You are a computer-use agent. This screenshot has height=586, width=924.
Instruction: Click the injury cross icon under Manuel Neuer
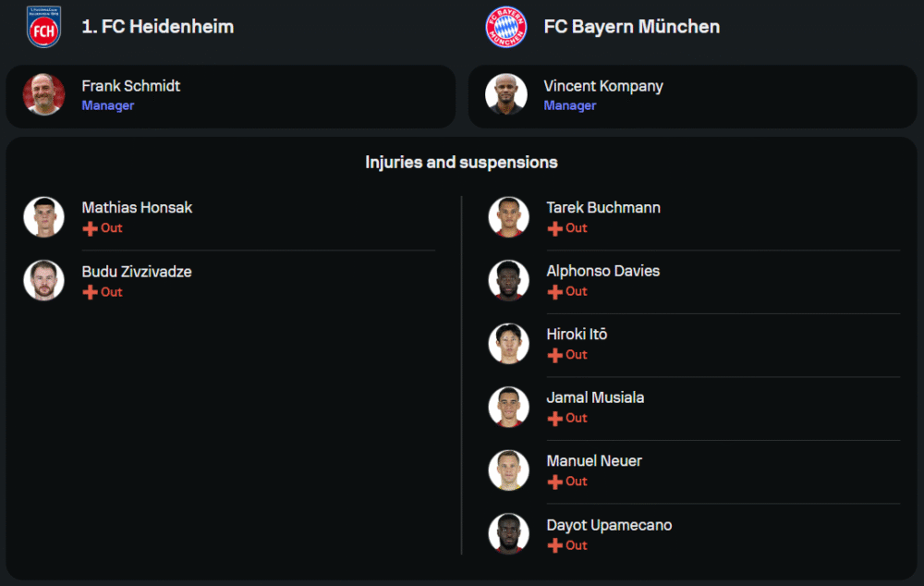[554, 482]
